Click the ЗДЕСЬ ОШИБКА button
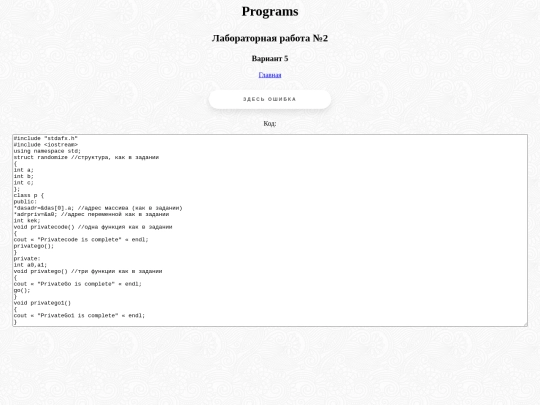 point(270,99)
